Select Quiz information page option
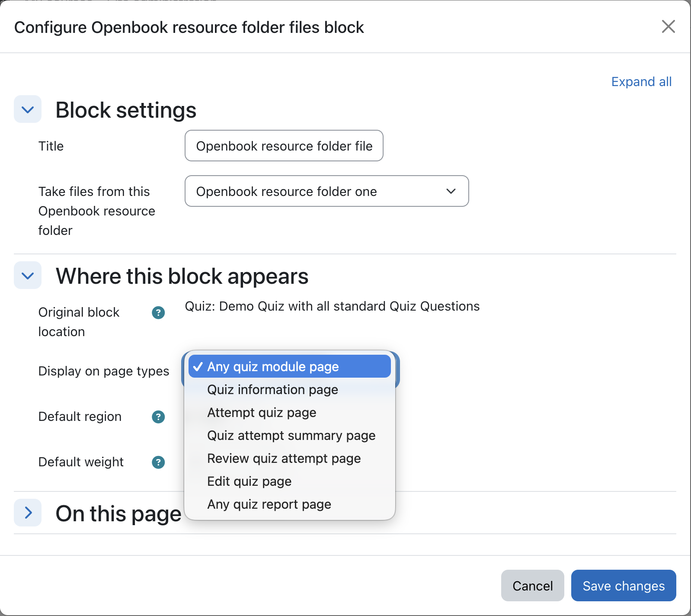The height and width of the screenshot is (616, 691). pos(290,390)
